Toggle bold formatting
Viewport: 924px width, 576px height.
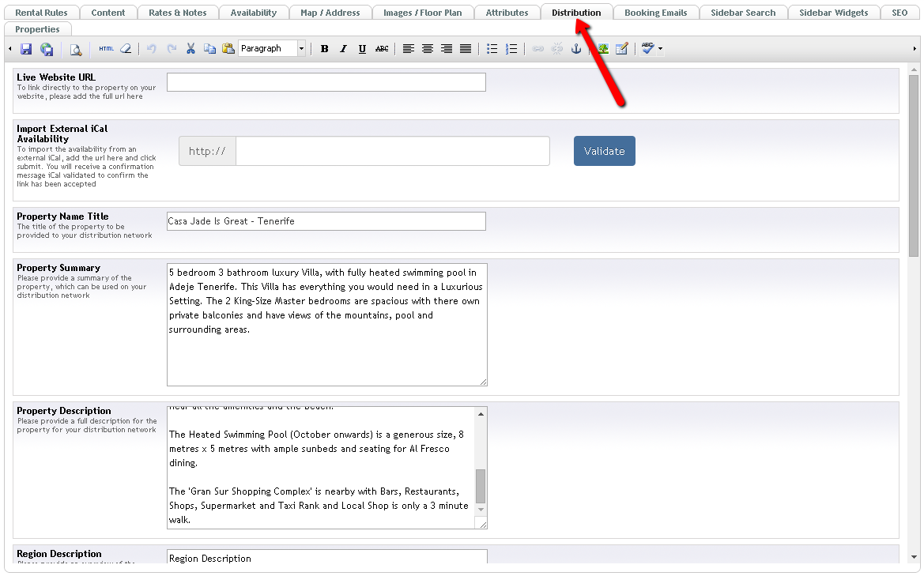coord(324,49)
